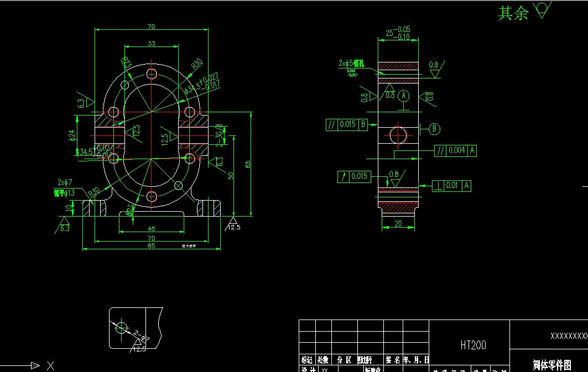Click the 2xφ5销孔 pin hole note
Screen dimensions: 588x372
(x=351, y=64)
